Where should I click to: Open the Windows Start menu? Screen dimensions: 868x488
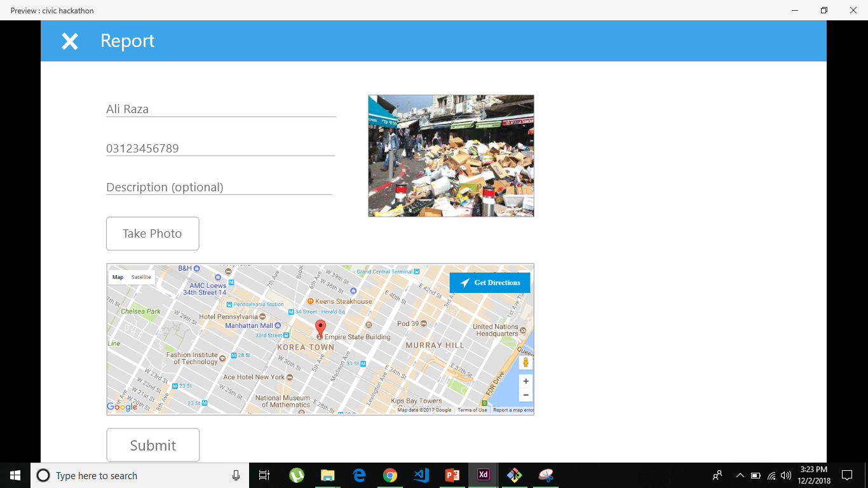(15, 475)
